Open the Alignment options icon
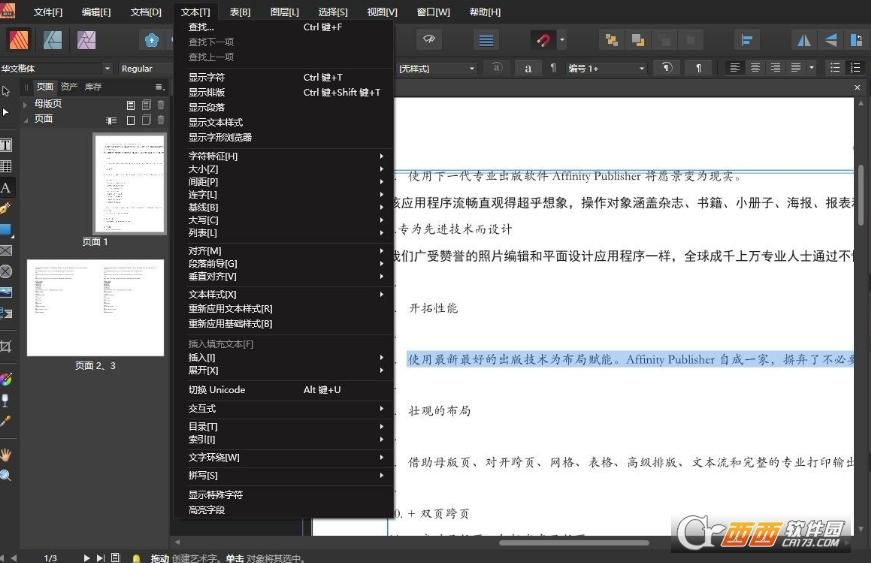Screen dimensions: 871x563 [747, 40]
